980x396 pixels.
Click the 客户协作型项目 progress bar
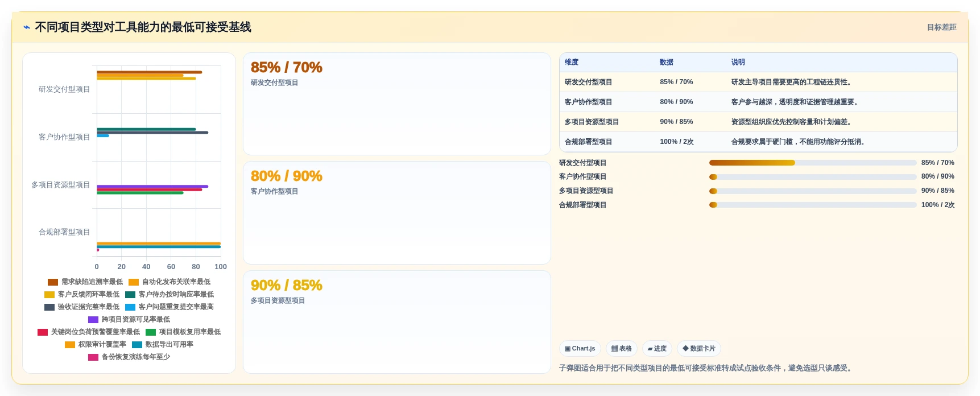point(813,177)
